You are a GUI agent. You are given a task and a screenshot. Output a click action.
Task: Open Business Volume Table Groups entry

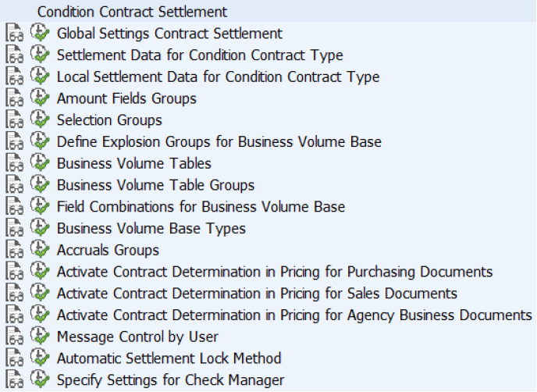coord(156,185)
